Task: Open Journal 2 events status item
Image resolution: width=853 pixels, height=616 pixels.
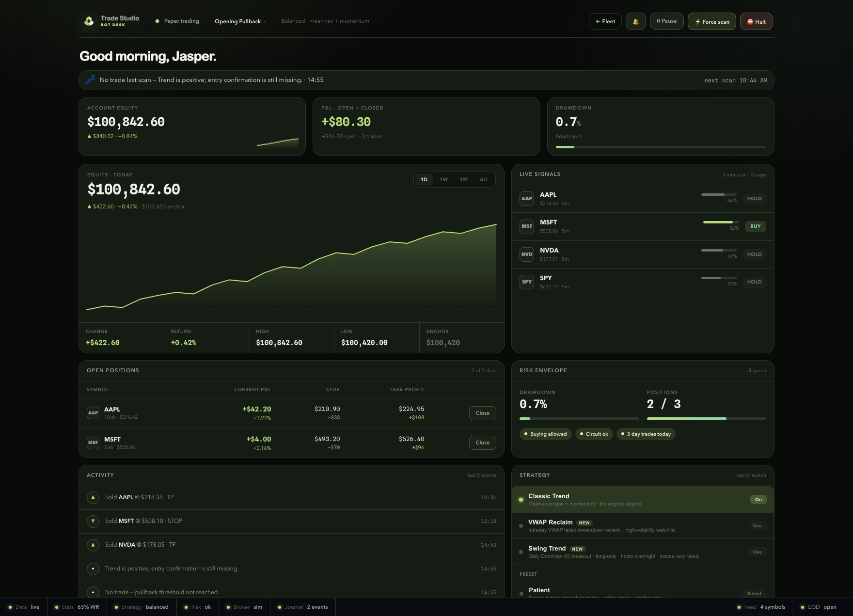Action: [303, 607]
